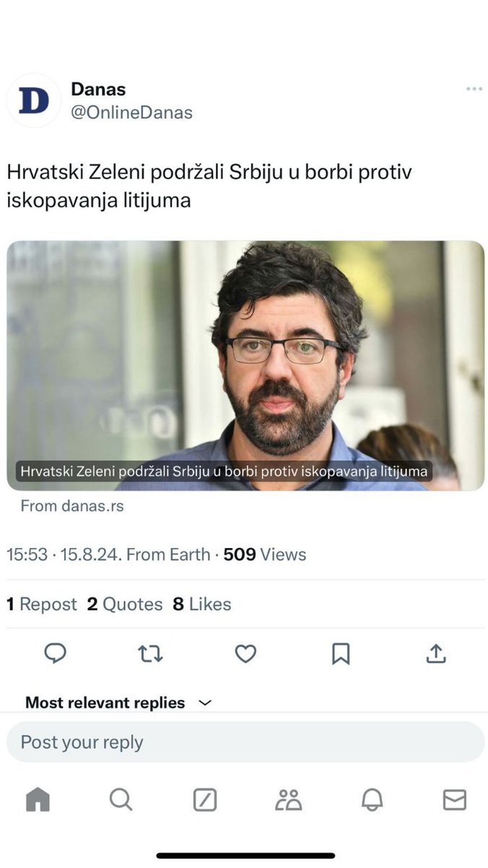
Task: Open the Communities people icon
Action: [289, 799]
